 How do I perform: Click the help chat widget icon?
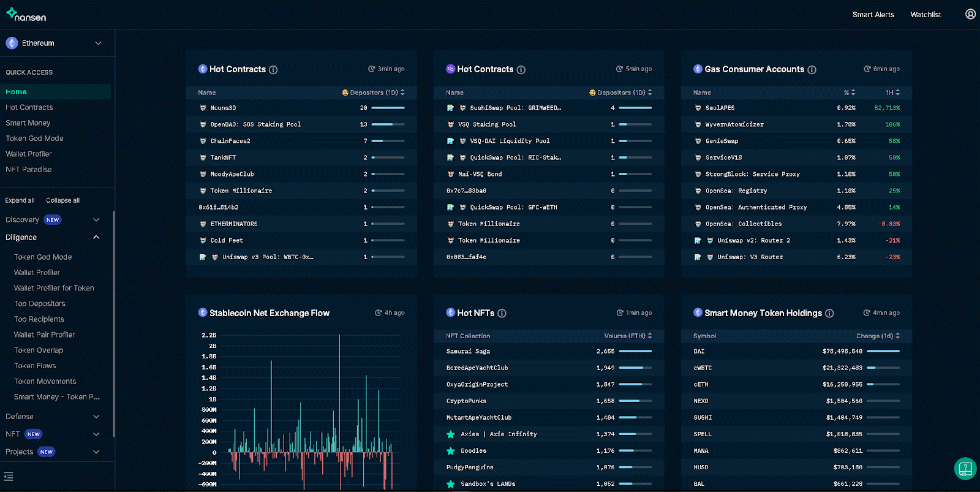[965, 469]
